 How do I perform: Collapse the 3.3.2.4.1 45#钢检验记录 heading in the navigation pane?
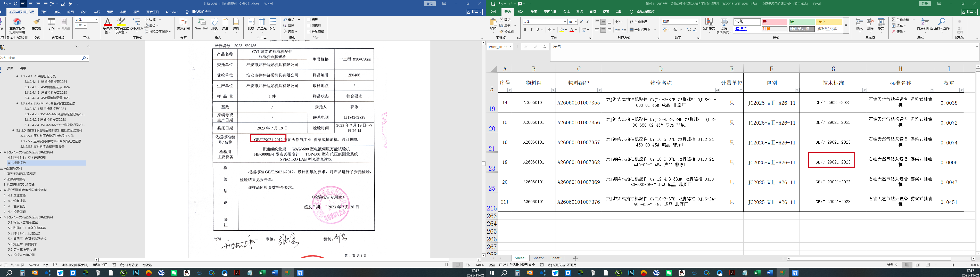coord(17,76)
